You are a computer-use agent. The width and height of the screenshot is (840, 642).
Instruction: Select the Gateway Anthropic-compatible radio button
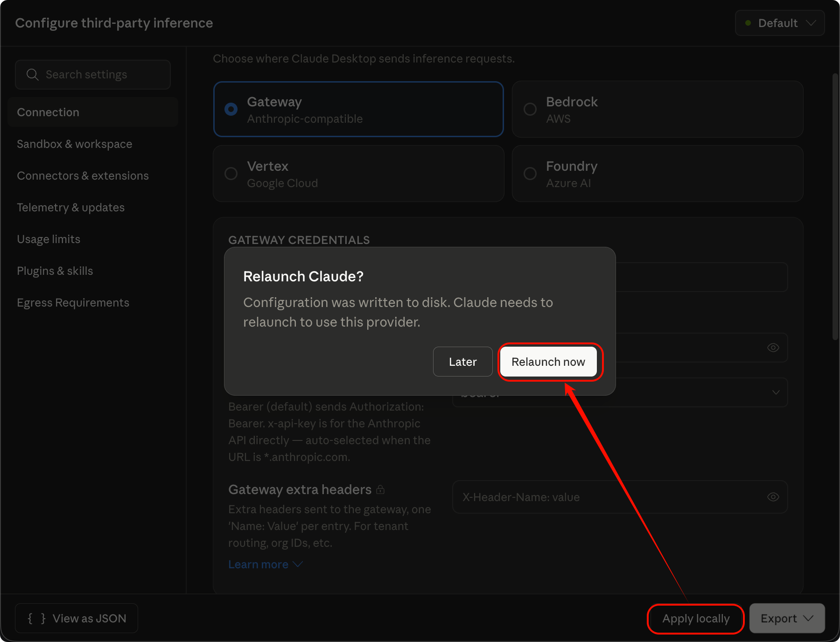[x=231, y=109]
